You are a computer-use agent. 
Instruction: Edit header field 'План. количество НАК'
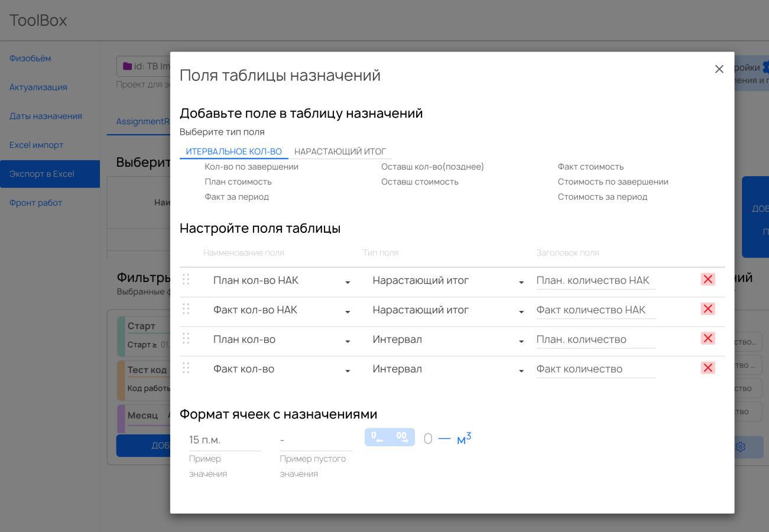[596, 281]
